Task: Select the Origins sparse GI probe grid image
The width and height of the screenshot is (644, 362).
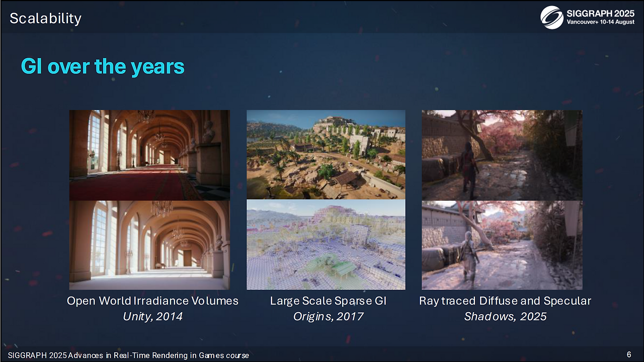Action: (x=326, y=245)
